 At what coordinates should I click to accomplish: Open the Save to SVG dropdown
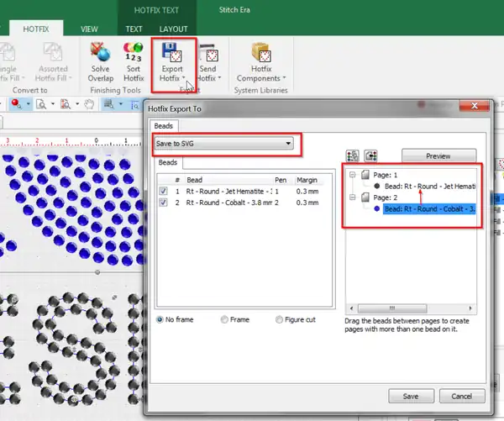coord(223,144)
